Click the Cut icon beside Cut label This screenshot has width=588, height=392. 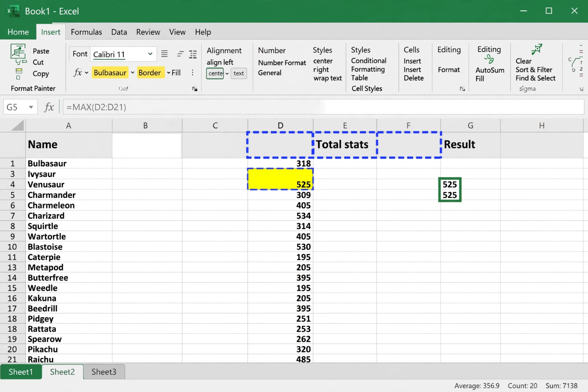point(21,62)
